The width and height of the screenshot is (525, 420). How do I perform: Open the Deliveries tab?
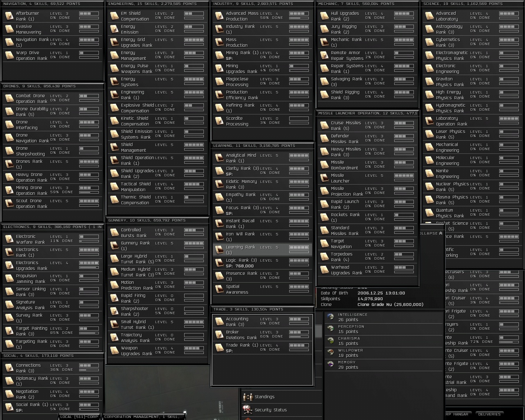click(x=489, y=414)
